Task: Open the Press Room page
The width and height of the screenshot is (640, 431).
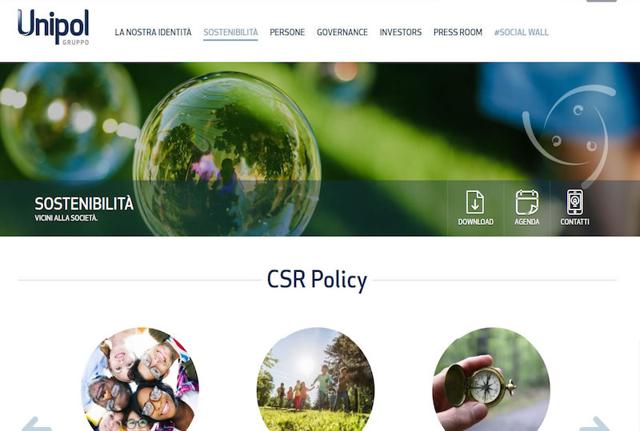Action: pyautogui.click(x=458, y=32)
